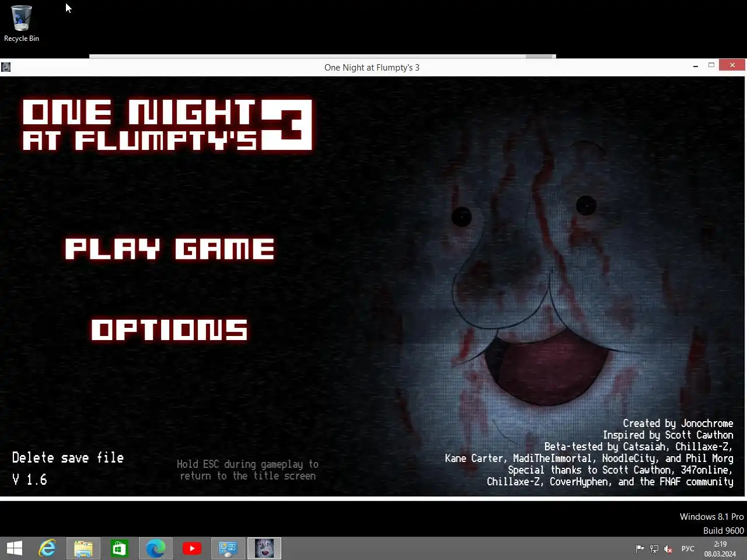This screenshot has width=747, height=560.
Task: Open the Windows Start button
Action: (15, 548)
